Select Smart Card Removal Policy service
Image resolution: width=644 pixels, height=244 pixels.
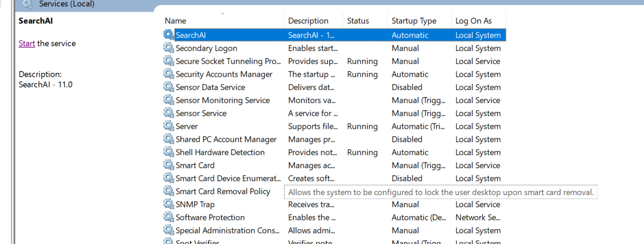[x=223, y=191]
